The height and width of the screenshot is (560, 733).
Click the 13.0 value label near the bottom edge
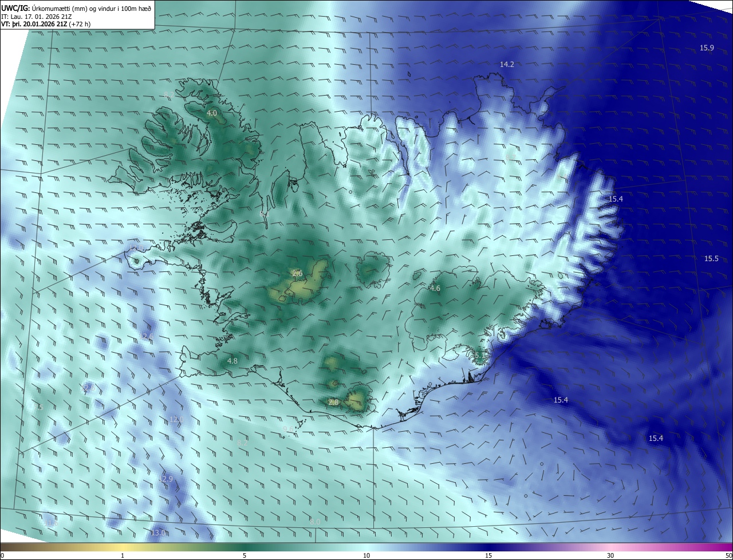click(x=157, y=533)
